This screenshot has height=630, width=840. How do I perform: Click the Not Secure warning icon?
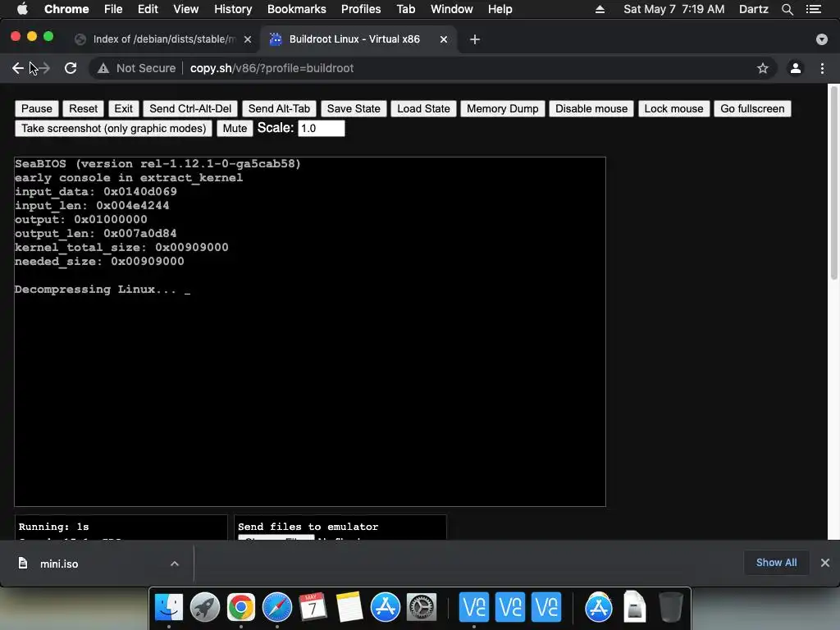103,68
